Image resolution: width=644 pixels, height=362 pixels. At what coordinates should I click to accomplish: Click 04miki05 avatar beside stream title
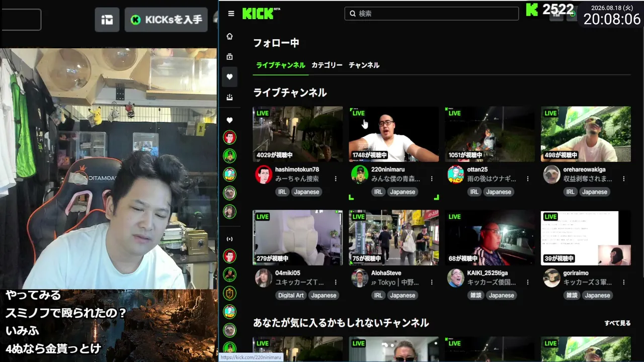(264, 278)
